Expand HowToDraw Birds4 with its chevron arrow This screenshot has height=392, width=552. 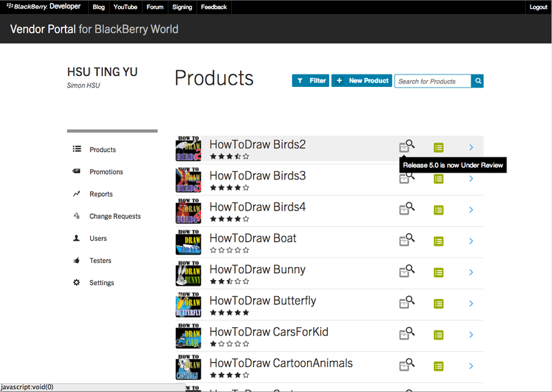(471, 210)
